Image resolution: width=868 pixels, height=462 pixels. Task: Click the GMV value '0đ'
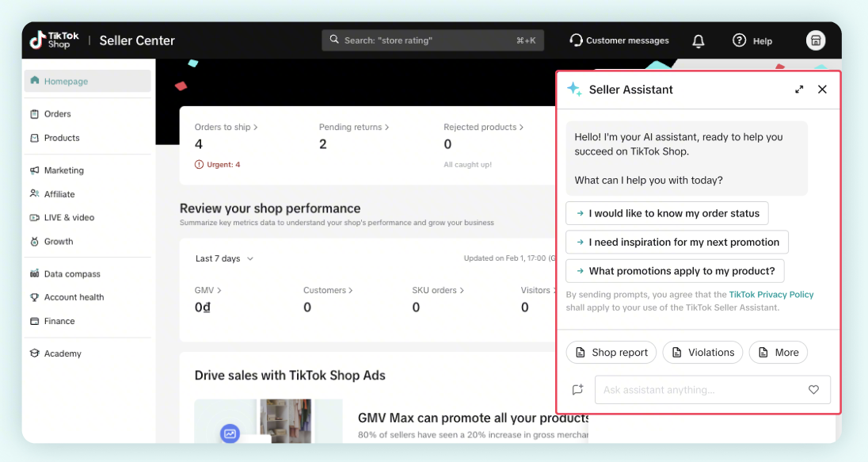pos(203,307)
